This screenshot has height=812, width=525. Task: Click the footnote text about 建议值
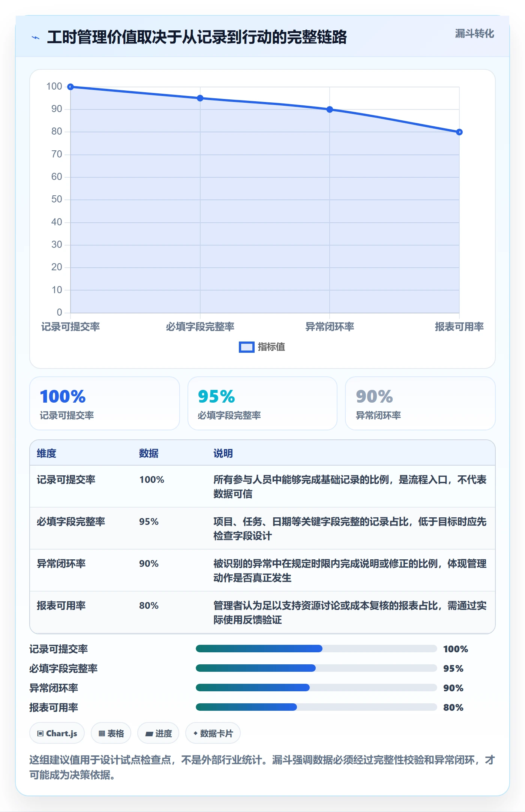click(x=262, y=767)
